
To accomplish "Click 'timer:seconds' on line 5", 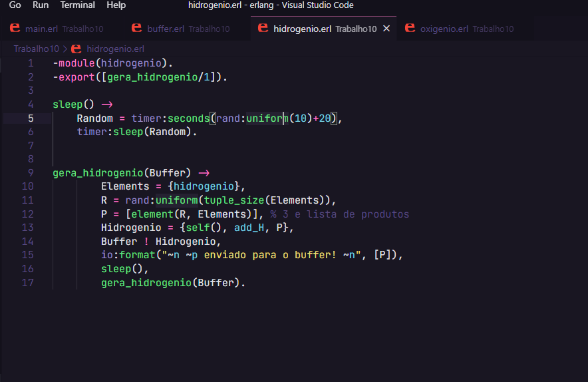I will [170, 118].
